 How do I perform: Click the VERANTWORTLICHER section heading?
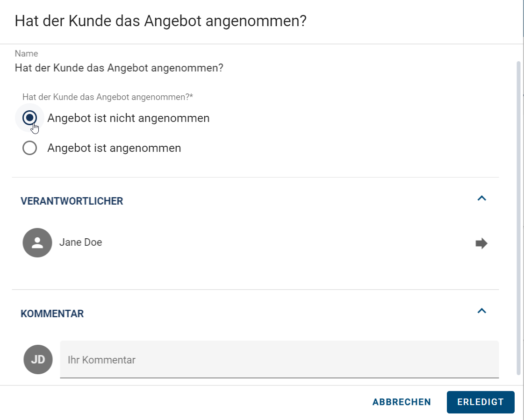coord(72,201)
